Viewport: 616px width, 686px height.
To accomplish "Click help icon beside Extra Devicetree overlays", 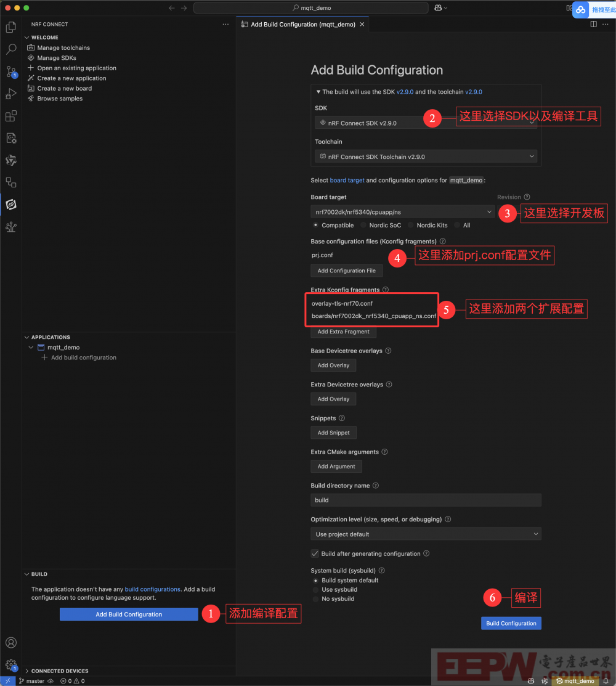I will pyautogui.click(x=389, y=384).
